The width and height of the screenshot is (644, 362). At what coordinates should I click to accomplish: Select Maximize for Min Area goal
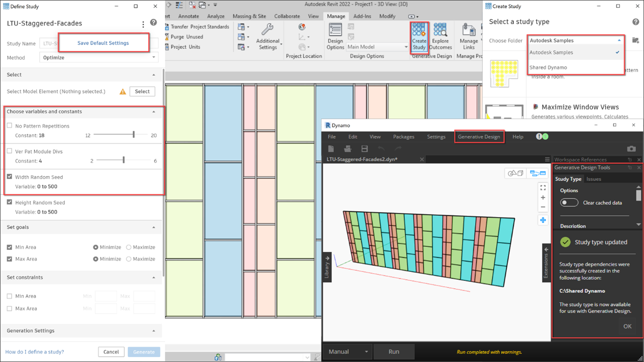click(129, 247)
